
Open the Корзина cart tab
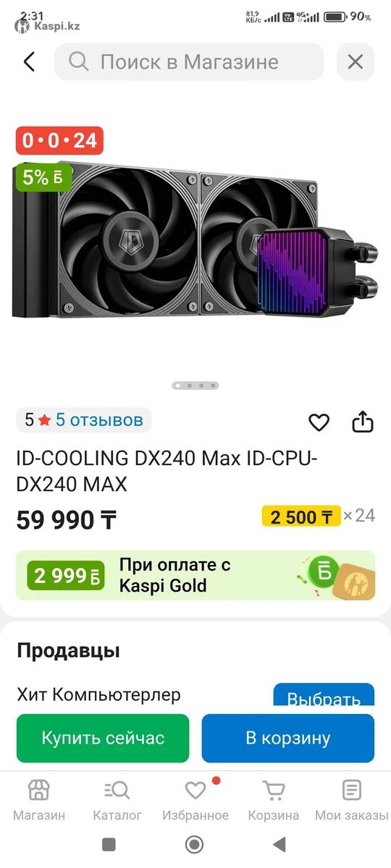click(x=274, y=800)
